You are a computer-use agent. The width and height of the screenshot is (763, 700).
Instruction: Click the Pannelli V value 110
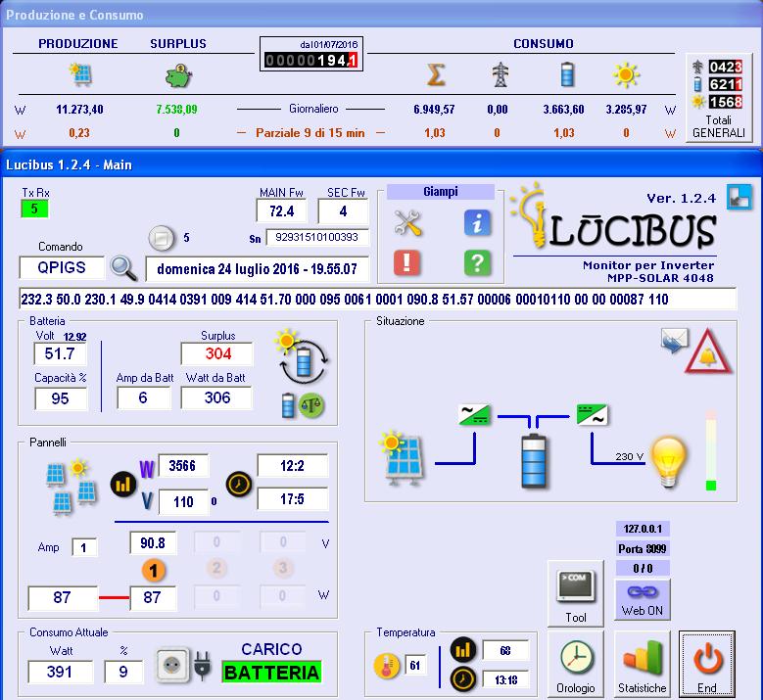point(183,501)
